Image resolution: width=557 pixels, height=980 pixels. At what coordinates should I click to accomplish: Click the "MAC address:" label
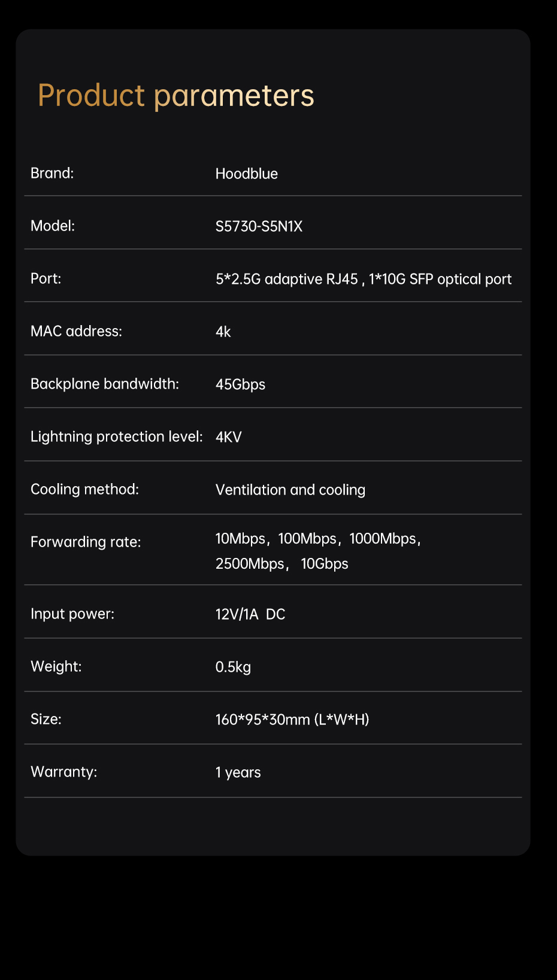click(76, 331)
